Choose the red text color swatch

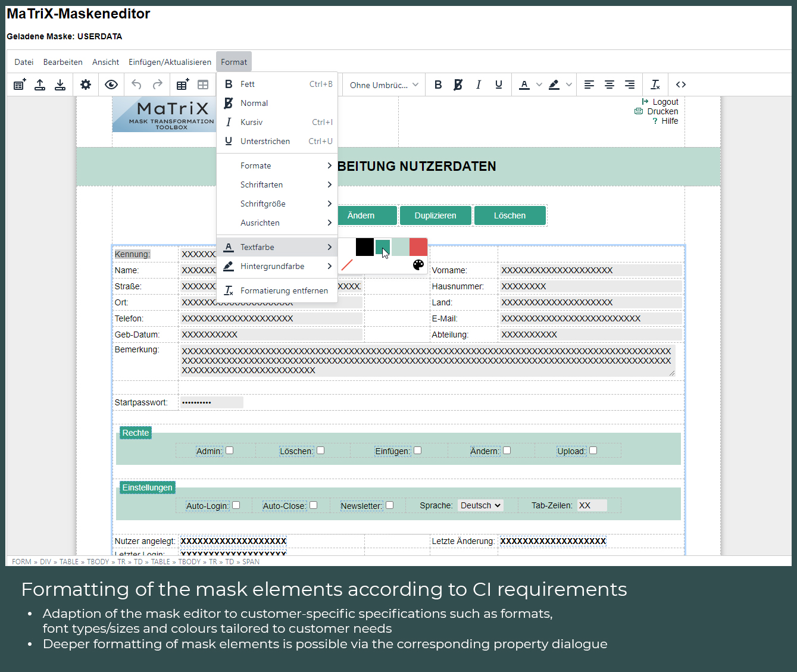click(x=418, y=247)
